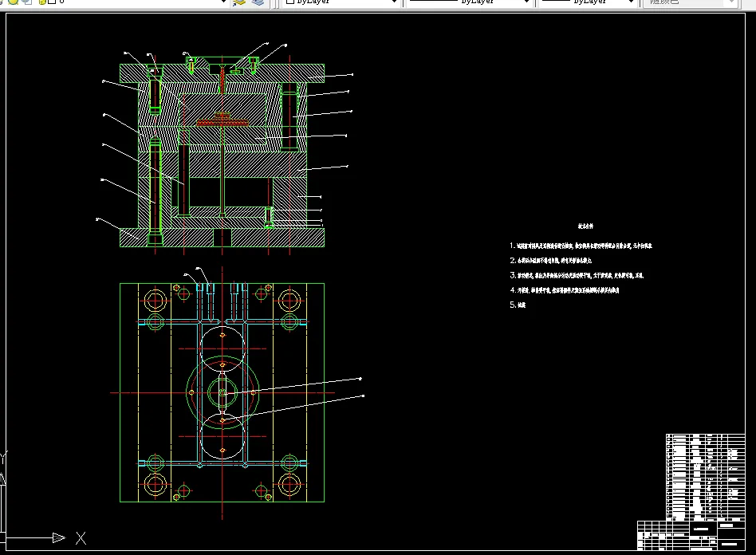Select top-right guide pillar circle in plan view

[x=289, y=301]
